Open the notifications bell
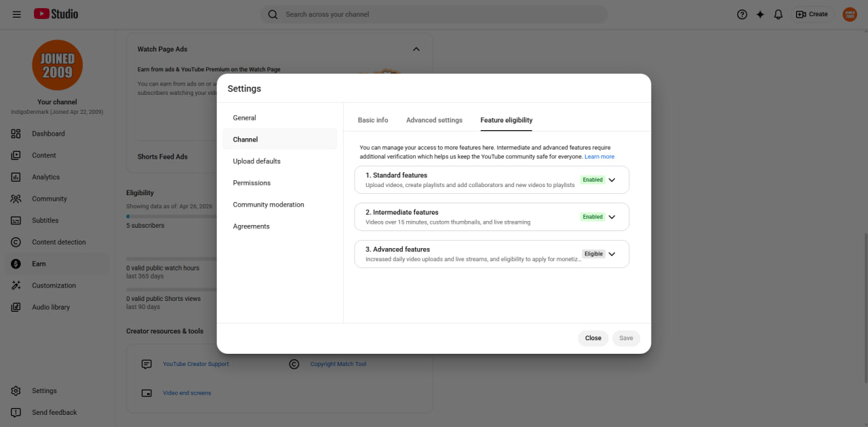 click(778, 14)
